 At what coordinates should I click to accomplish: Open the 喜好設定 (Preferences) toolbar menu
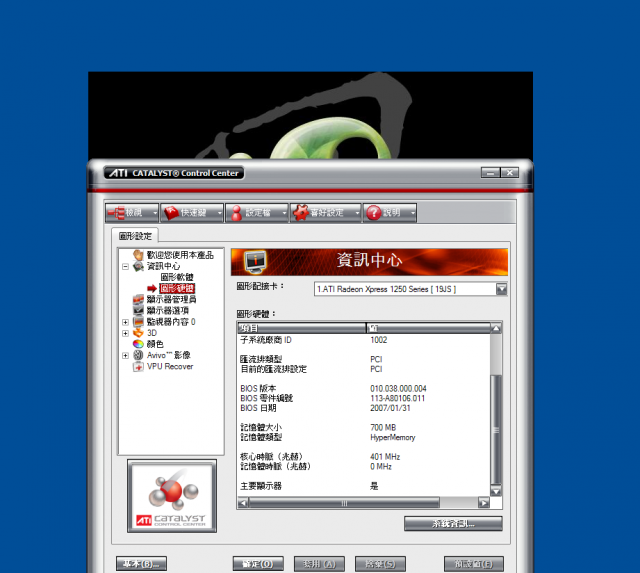[x=326, y=213]
